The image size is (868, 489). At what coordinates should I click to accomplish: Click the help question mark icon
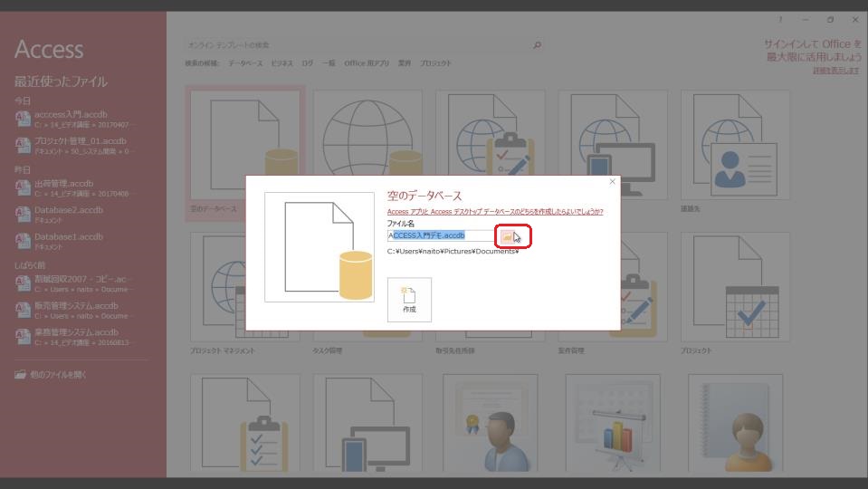780,19
